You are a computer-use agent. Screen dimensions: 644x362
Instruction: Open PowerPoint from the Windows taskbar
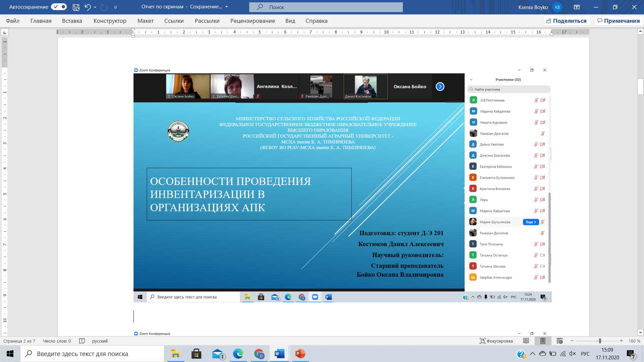click(300, 354)
